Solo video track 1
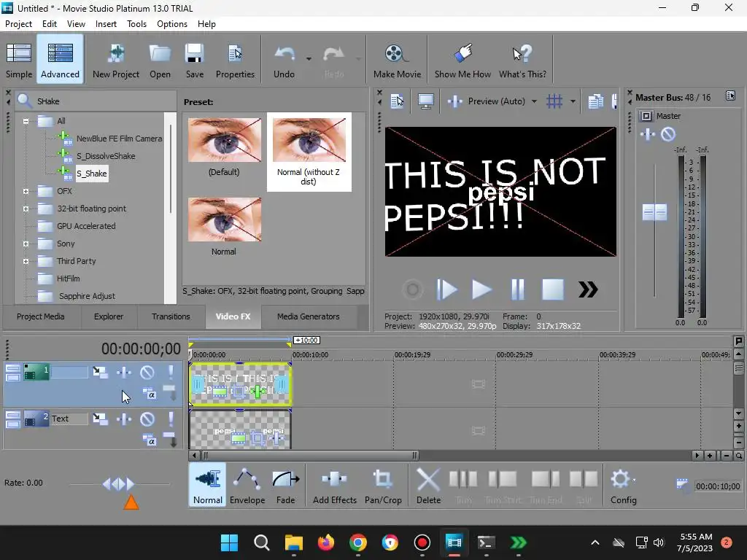 171,372
